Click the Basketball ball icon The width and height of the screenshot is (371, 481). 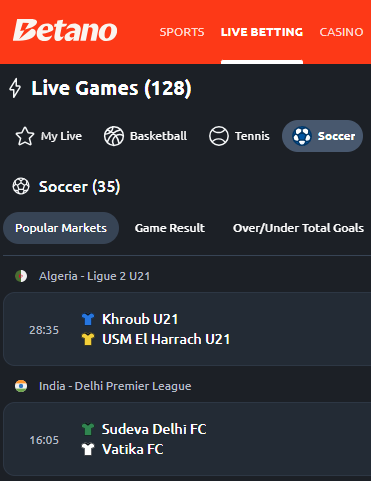[x=114, y=136]
